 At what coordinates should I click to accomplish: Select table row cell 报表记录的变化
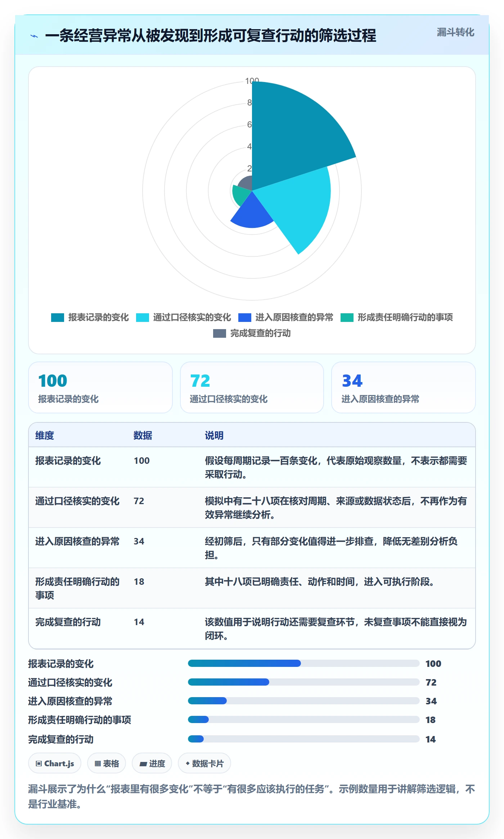[x=68, y=461]
